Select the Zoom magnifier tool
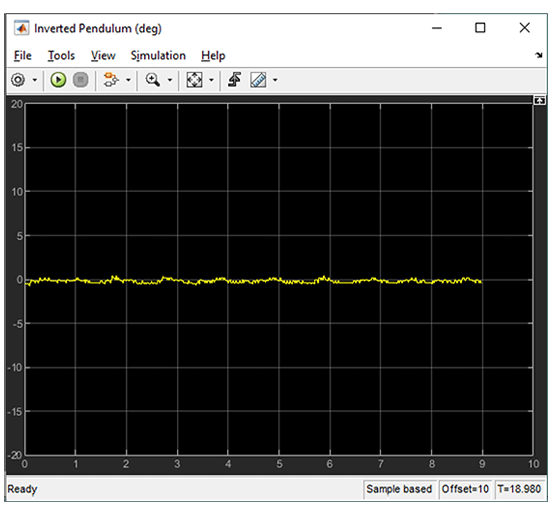Viewport: 552px width, 514px height. coord(152,80)
